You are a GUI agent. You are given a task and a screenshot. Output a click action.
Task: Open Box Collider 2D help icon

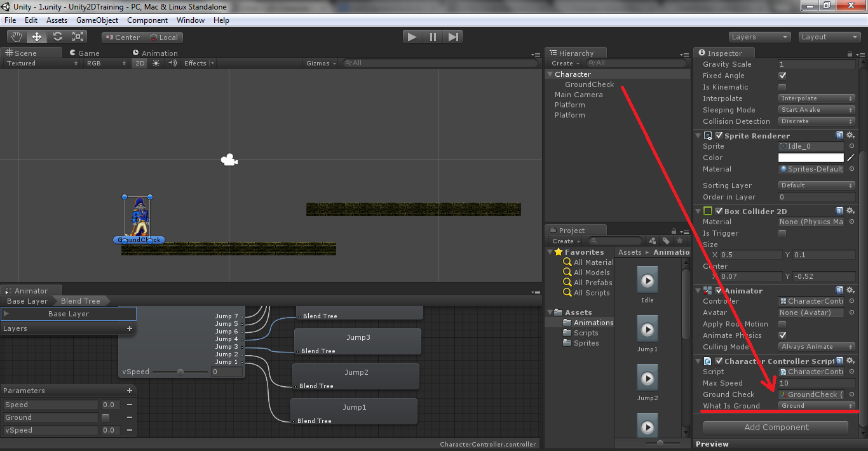[x=839, y=211]
